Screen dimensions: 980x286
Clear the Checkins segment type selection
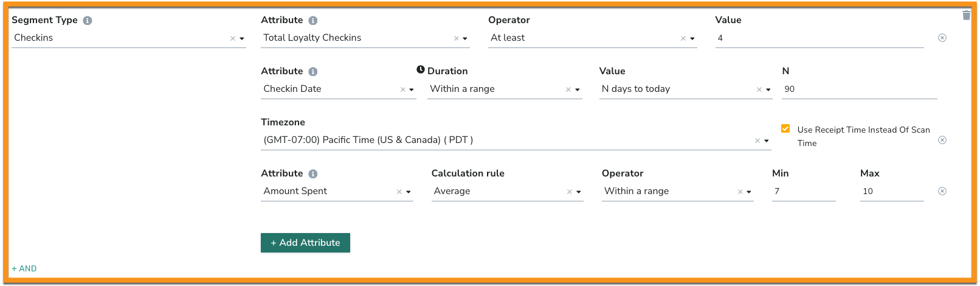[x=232, y=38]
